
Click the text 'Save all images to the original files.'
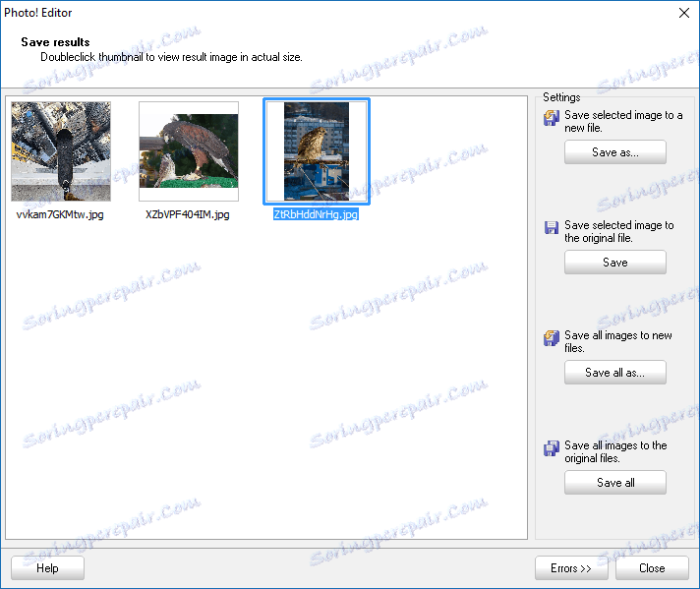click(x=615, y=451)
